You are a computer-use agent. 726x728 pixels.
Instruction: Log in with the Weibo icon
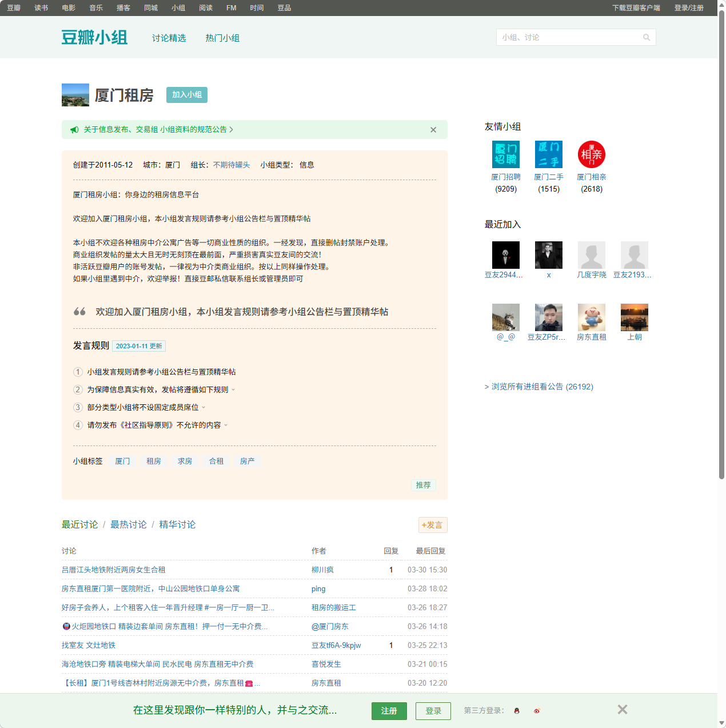coord(537,711)
